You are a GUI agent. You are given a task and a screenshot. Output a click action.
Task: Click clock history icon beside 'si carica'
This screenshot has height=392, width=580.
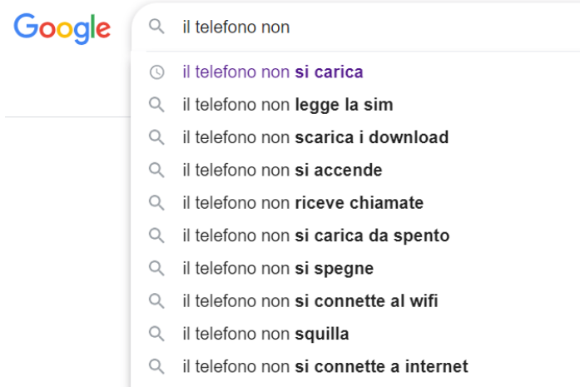(156, 72)
